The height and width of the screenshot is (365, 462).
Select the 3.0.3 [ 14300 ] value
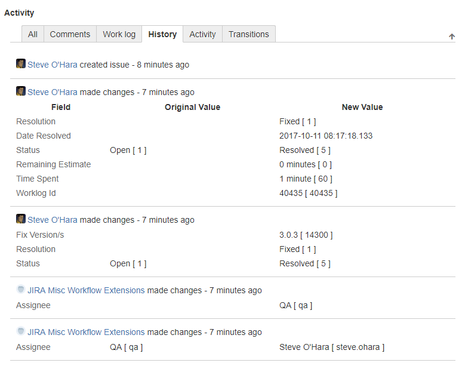pos(306,235)
